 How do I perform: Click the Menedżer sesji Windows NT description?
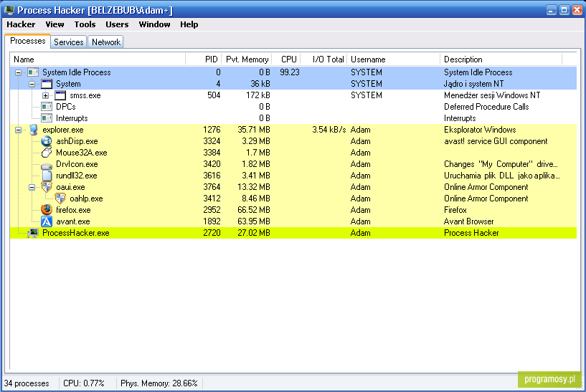492,95
